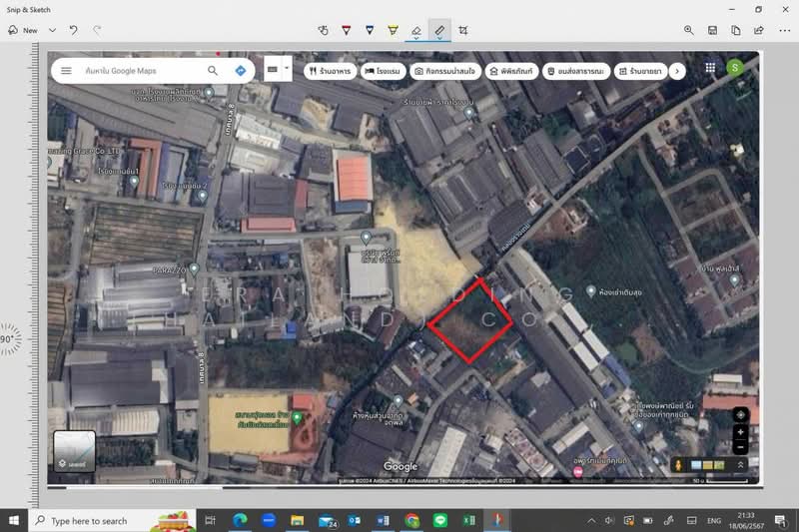Open Task View on the taskbar
This screenshot has width=799, height=532.
pos(210,520)
